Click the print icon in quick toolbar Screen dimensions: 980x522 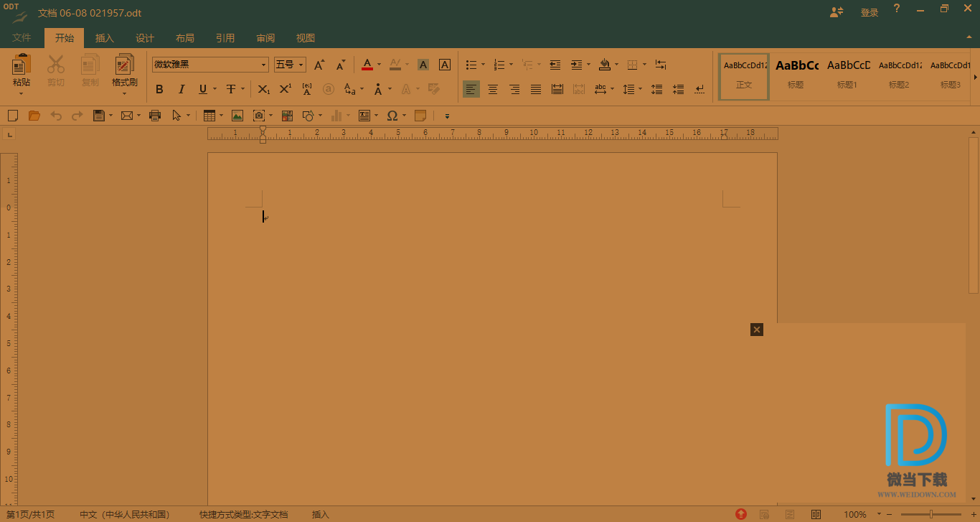[x=155, y=115]
